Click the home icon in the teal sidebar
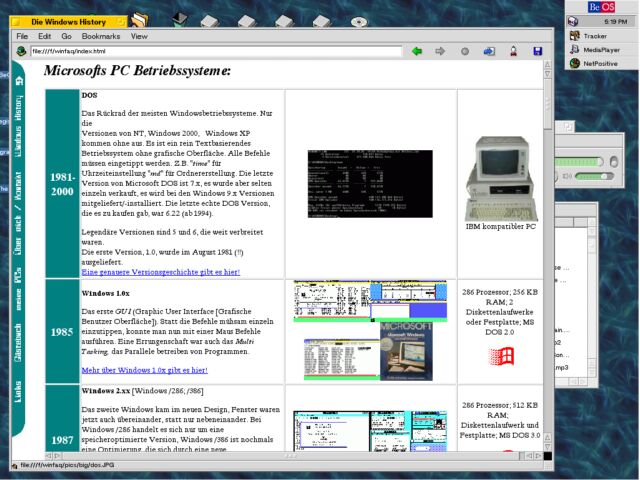The image size is (640, 480). click(x=19, y=81)
